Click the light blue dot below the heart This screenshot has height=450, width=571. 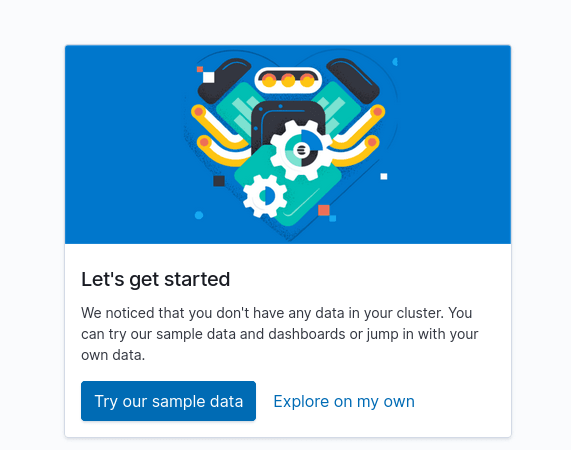click(199, 215)
